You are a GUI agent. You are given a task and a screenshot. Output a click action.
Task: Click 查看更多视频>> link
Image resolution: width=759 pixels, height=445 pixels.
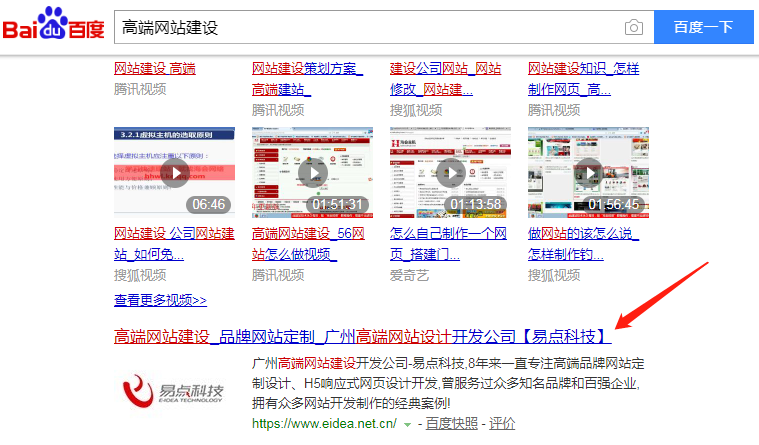160,300
